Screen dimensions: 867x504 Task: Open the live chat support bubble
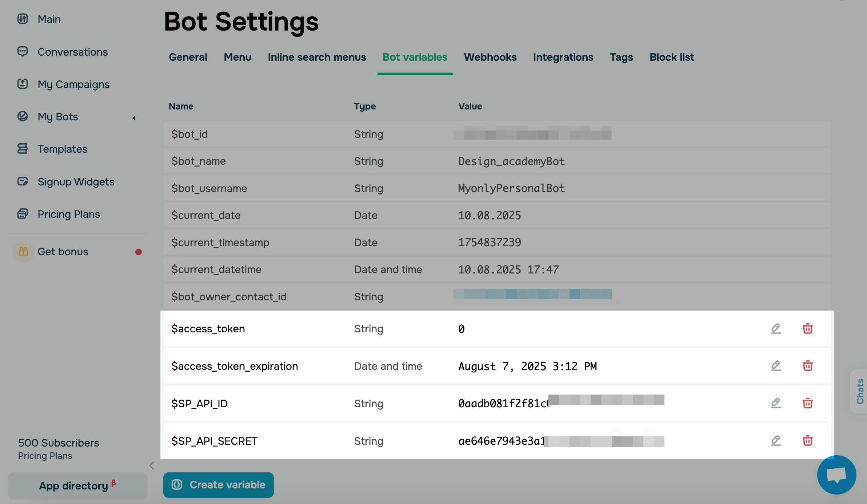click(836, 475)
